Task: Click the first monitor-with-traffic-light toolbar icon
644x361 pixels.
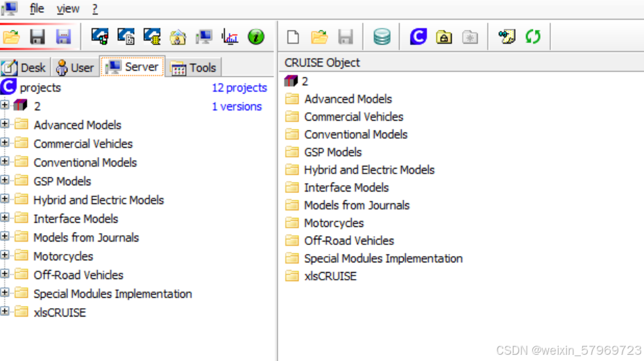Action: click(100, 37)
